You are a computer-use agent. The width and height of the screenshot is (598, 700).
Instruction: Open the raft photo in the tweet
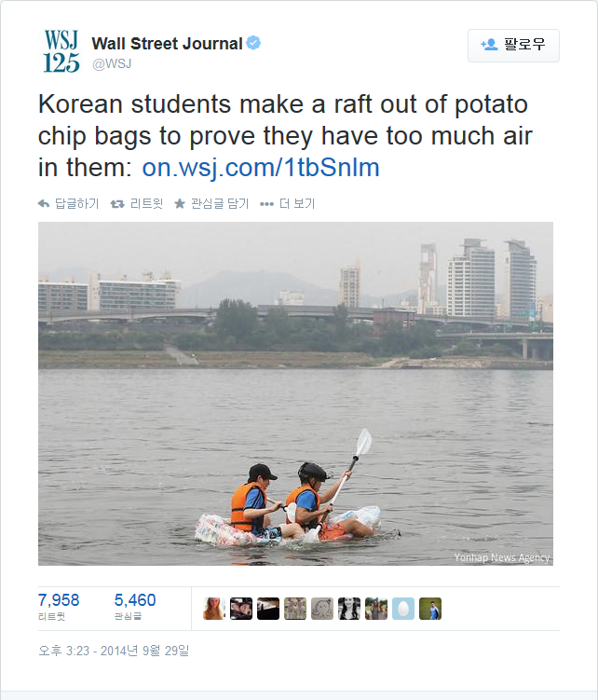click(295, 393)
